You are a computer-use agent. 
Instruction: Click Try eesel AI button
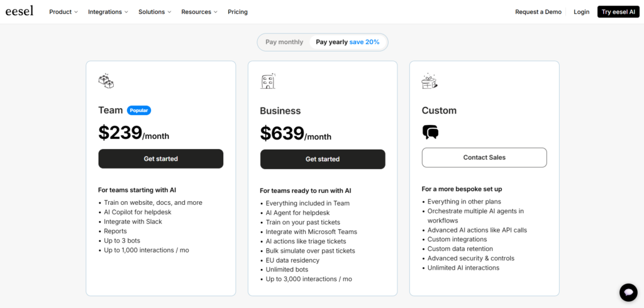click(618, 12)
